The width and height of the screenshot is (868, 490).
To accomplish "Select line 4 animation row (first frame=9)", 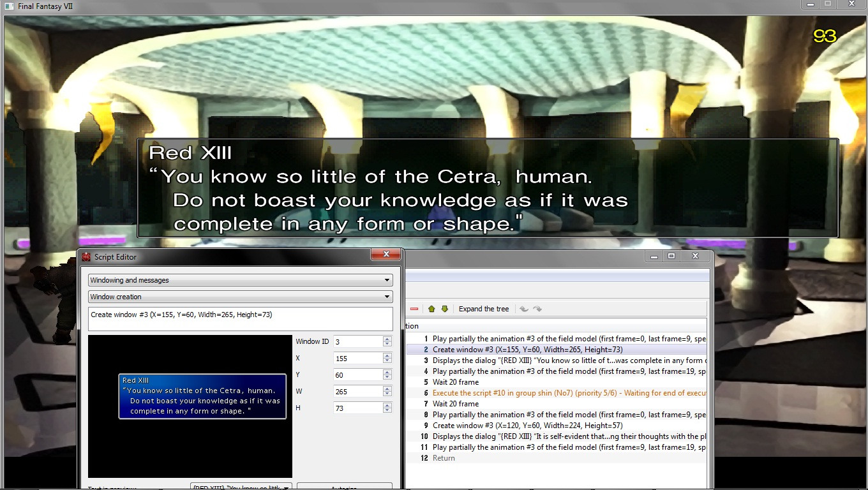I will 557,371.
